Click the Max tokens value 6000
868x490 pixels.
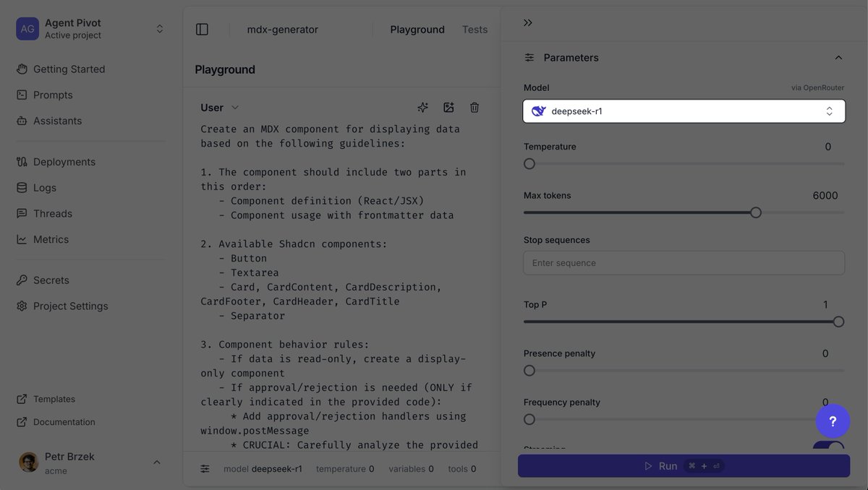coord(825,195)
